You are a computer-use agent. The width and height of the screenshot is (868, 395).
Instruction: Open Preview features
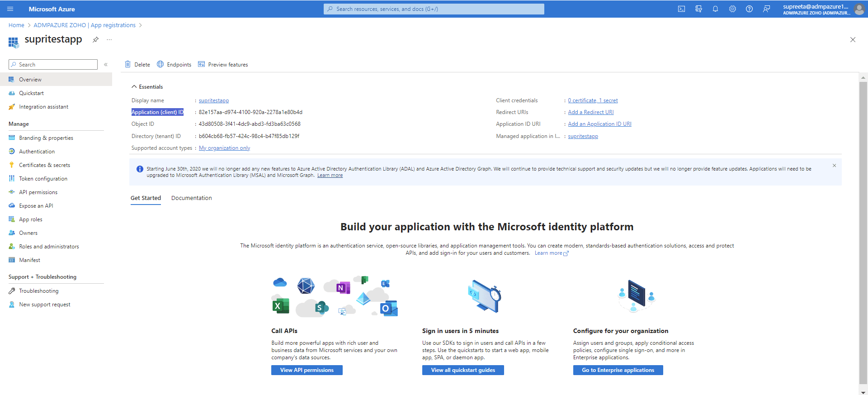223,65
